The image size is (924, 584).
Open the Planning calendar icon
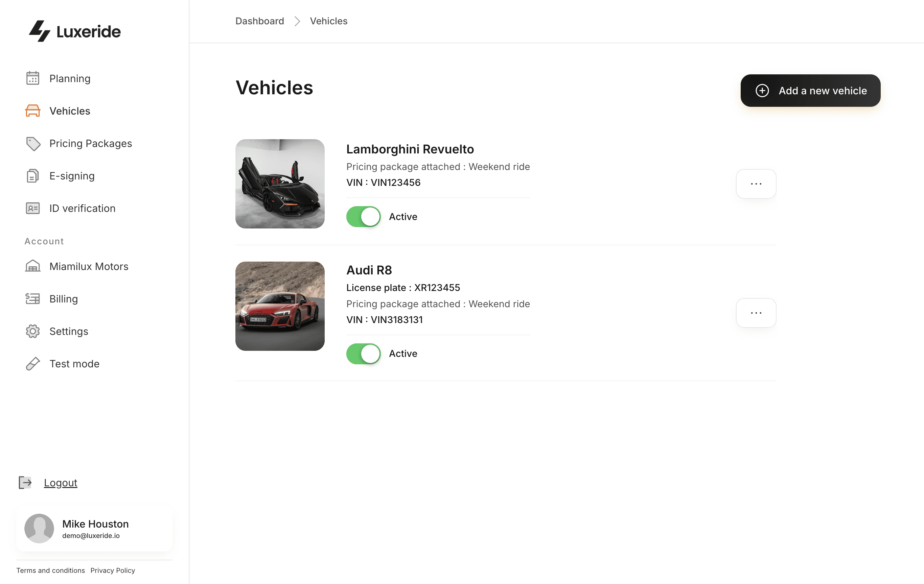point(33,78)
